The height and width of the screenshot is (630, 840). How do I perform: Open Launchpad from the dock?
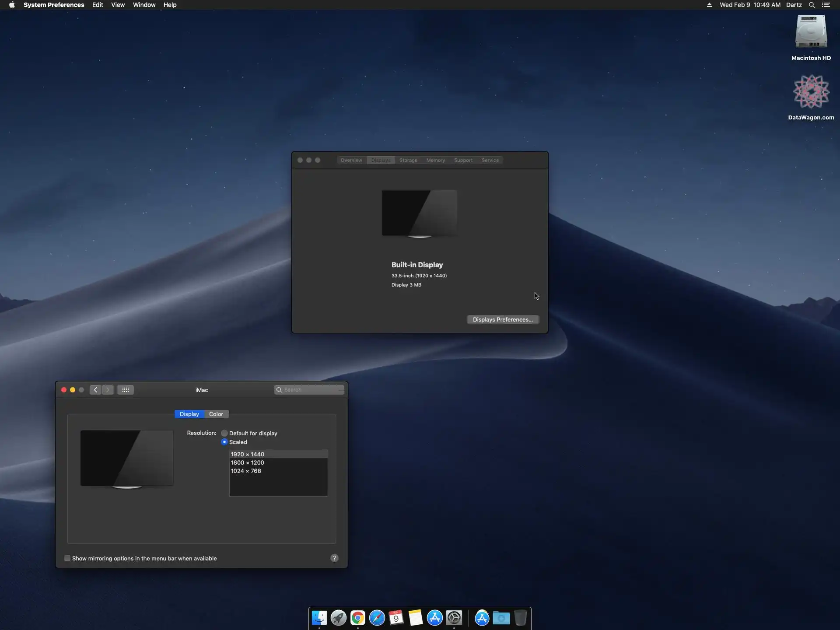[338, 618]
